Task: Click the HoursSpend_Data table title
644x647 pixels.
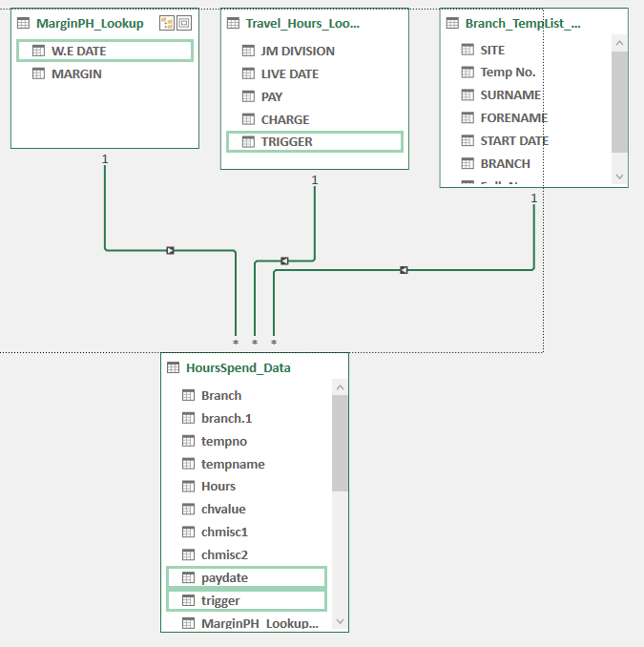Action: [239, 367]
